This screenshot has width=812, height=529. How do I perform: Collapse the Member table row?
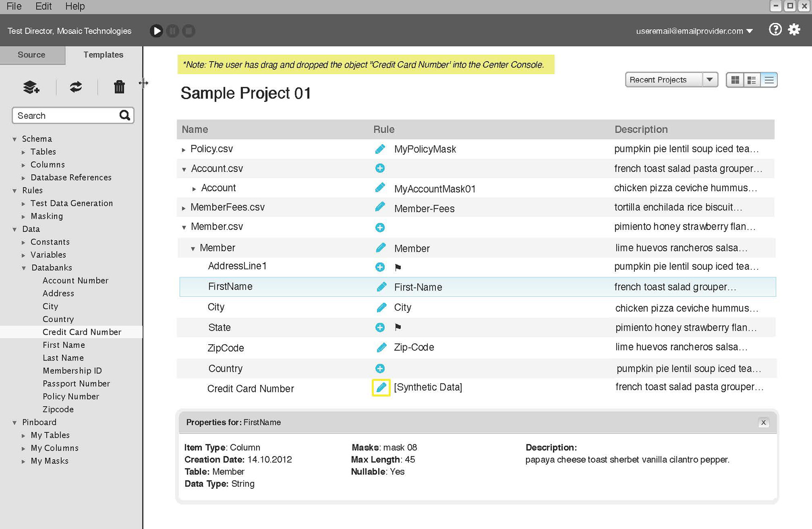coord(193,249)
